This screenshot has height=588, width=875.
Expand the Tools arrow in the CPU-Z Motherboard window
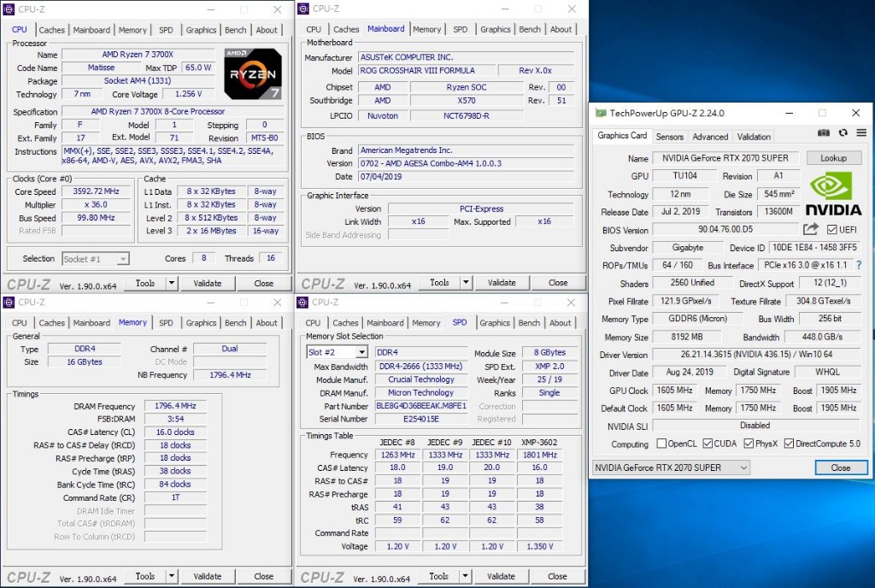click(x=466, y=283)
